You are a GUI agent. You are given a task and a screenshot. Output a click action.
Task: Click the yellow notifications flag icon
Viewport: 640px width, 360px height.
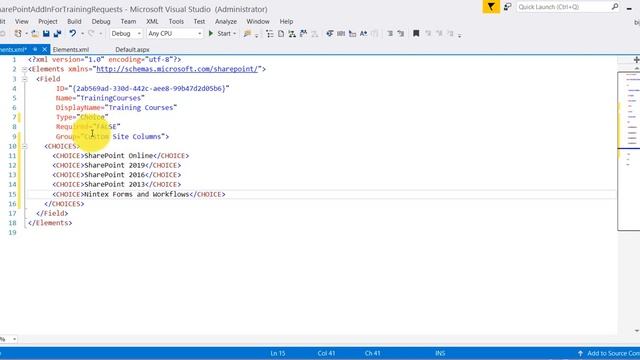tap(491, 7)
